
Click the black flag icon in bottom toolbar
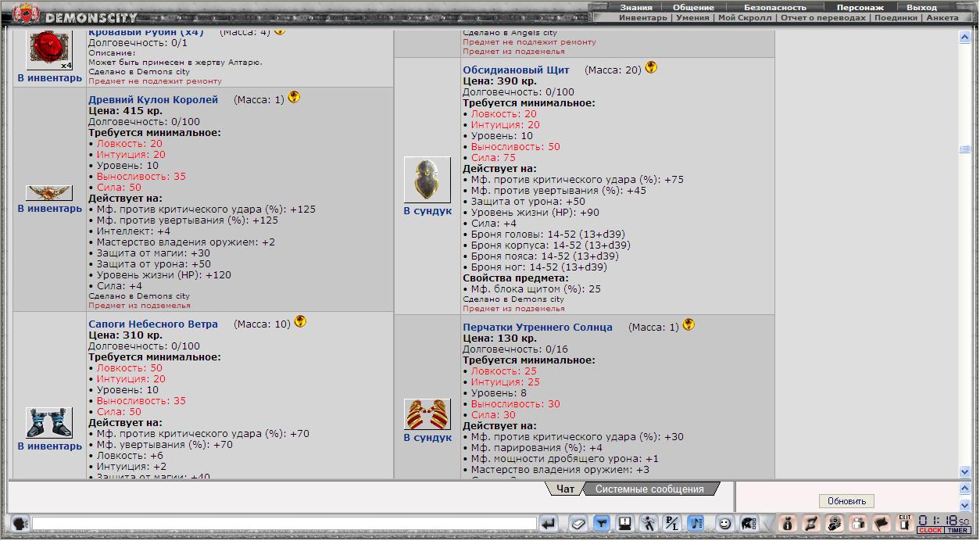pos(882,523)
